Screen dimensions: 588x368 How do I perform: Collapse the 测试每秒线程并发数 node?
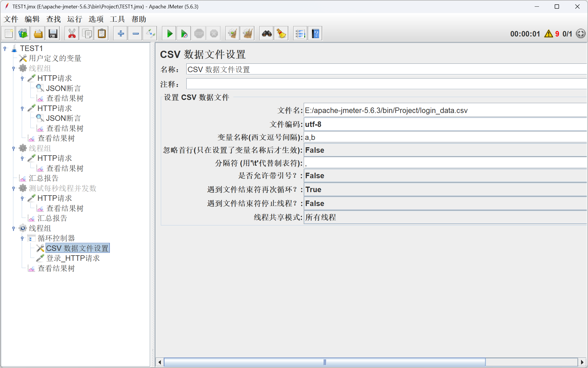click(x=14, y=188)
